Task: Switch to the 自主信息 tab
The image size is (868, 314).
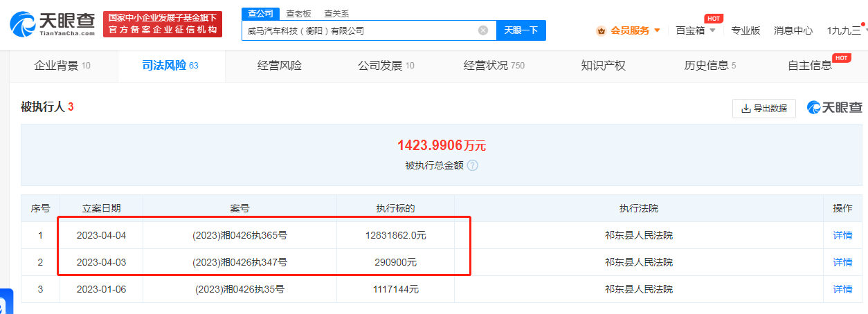Action: click(810, 66)
